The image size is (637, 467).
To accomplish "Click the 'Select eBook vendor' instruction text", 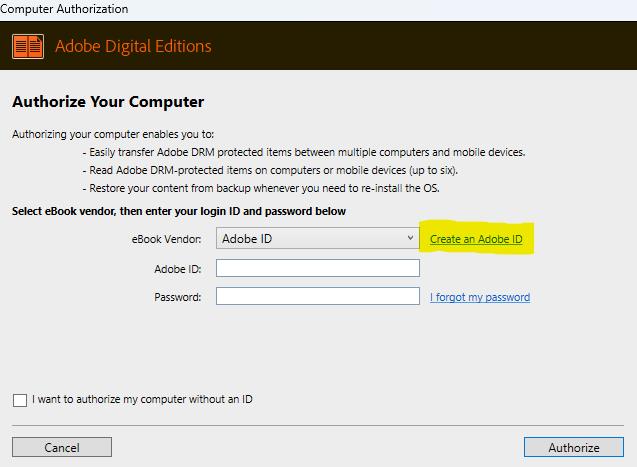I will (178, 211).
